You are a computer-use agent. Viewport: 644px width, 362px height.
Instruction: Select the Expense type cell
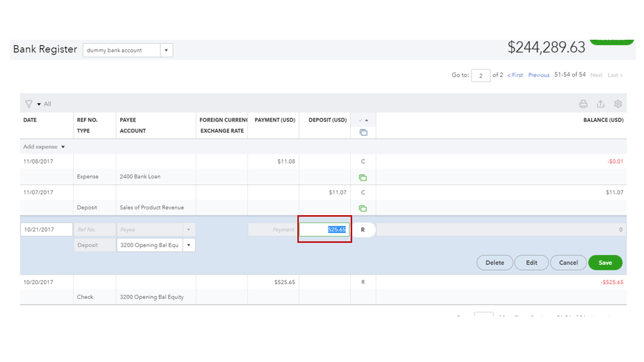point(88,176)
